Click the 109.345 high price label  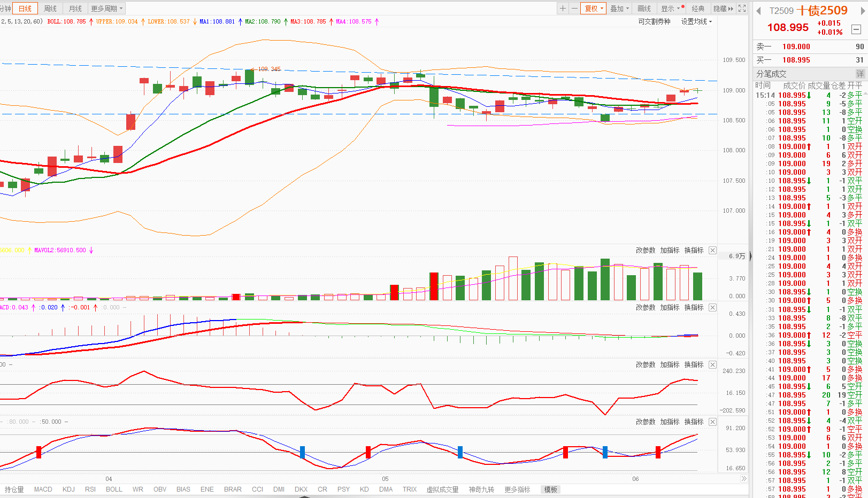tap(269, 69)
